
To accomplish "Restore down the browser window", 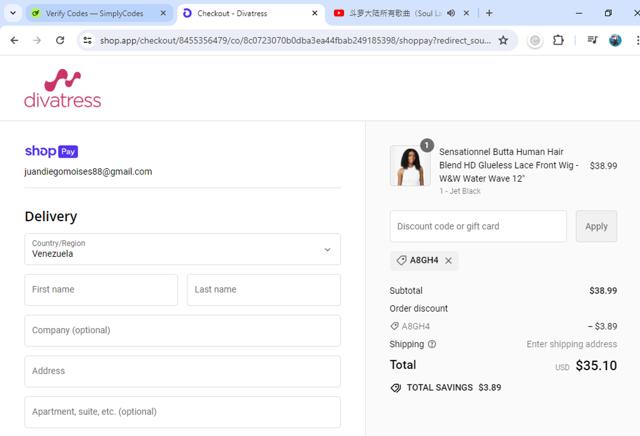I will (x=608, y=13).
